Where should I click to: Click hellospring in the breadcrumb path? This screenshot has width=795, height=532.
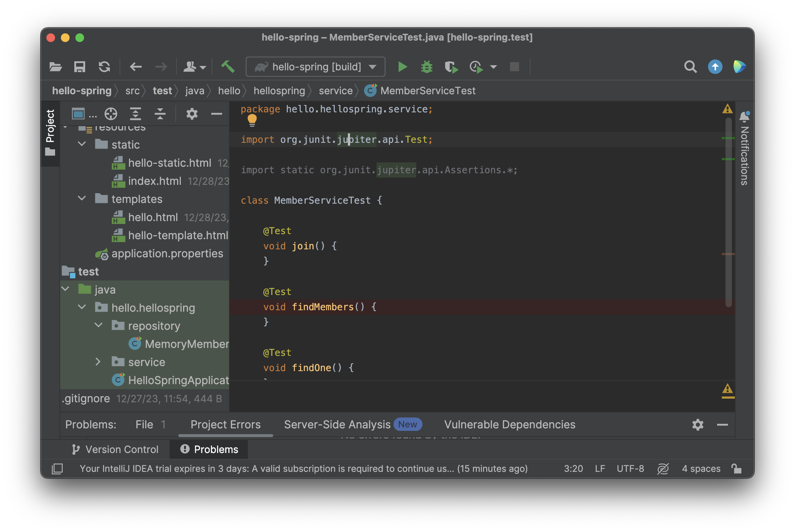pos(279,91)
